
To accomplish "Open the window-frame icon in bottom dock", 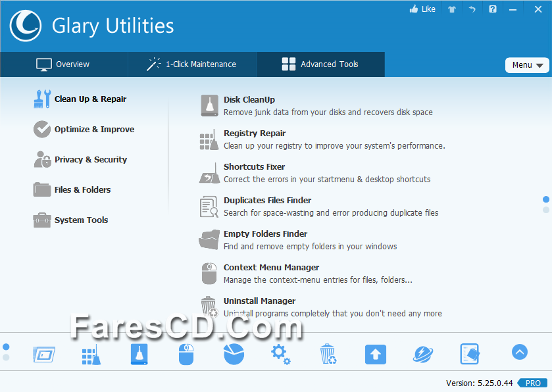I will point(44,354).
